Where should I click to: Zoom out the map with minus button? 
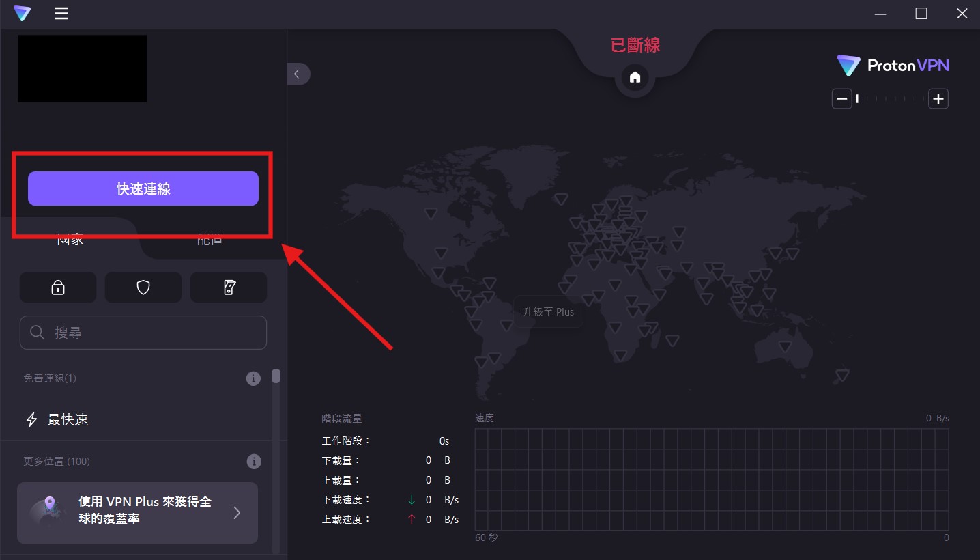tap(841, 99)
